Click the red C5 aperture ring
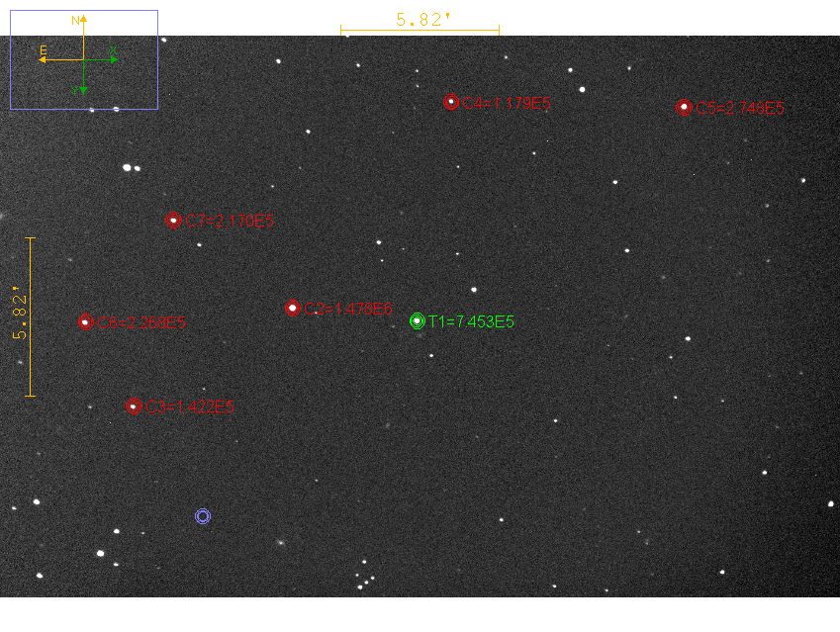 click(x=684, y=107)
